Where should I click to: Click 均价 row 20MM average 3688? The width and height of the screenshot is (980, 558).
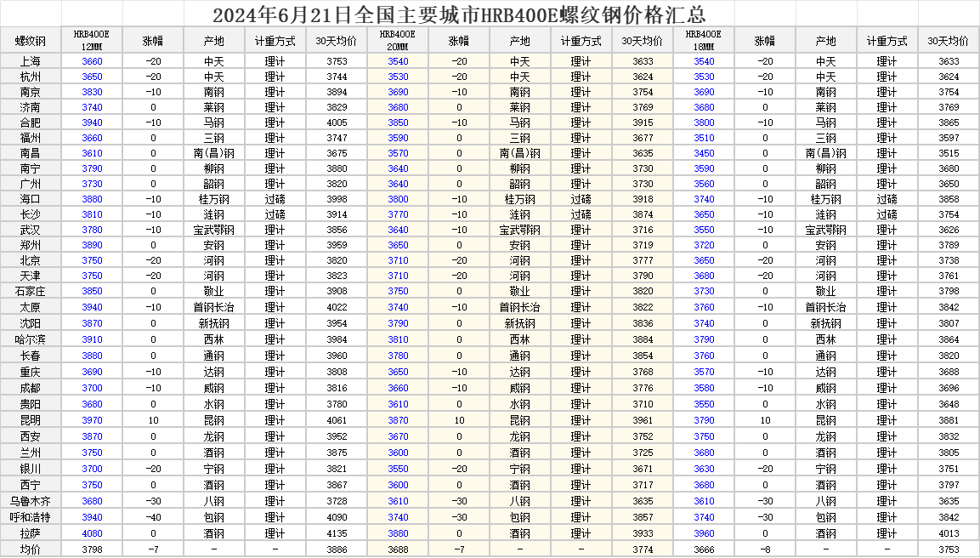pyautogui.click(x=398, y=549)
